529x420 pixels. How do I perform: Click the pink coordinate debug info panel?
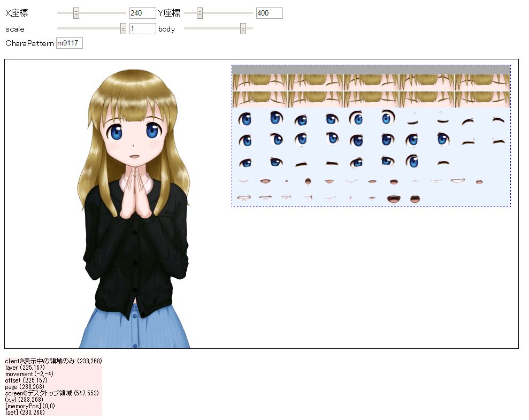tap(53, 386)
